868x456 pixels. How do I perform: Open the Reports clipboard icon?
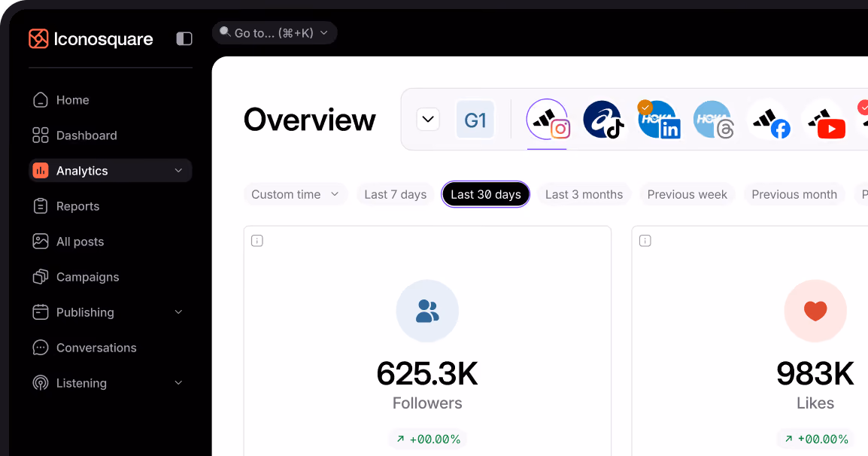click(x=41, y=206)
